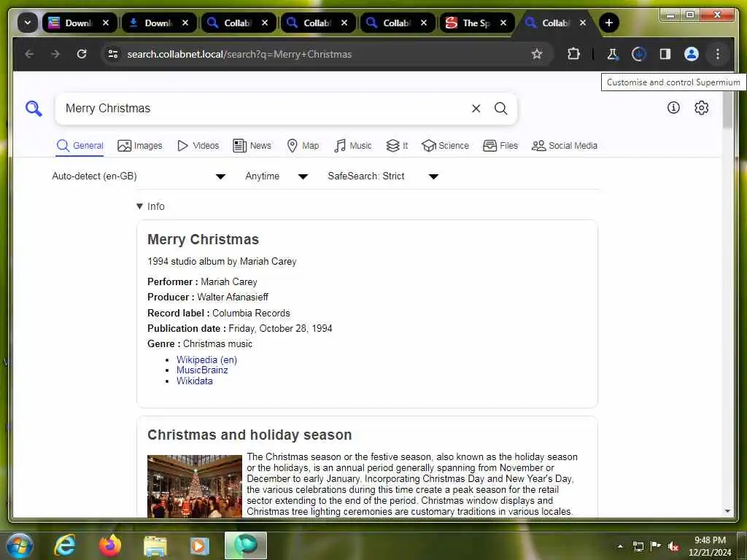Switch to the Videos search category
This screenshot has width=747, height=560.
(198, 146)
